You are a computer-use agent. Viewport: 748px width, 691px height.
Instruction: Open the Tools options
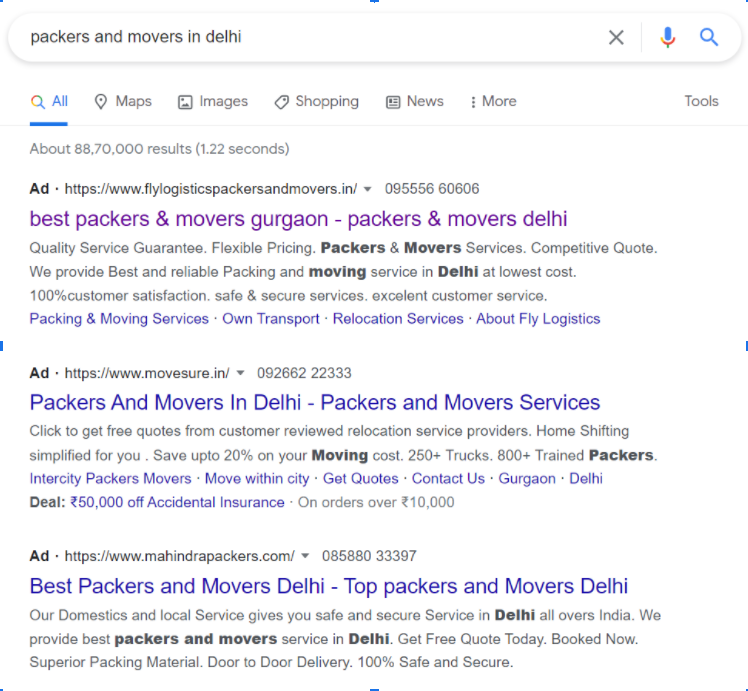(701, 101)
